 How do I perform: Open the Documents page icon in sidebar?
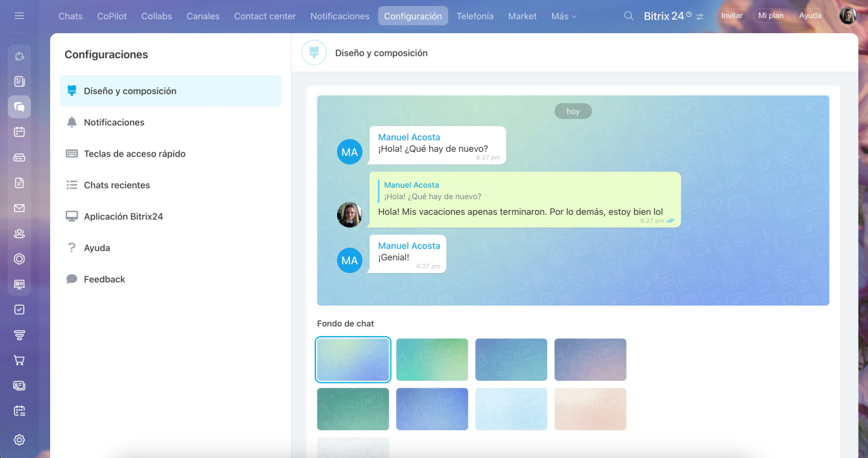tap(19, 182)
